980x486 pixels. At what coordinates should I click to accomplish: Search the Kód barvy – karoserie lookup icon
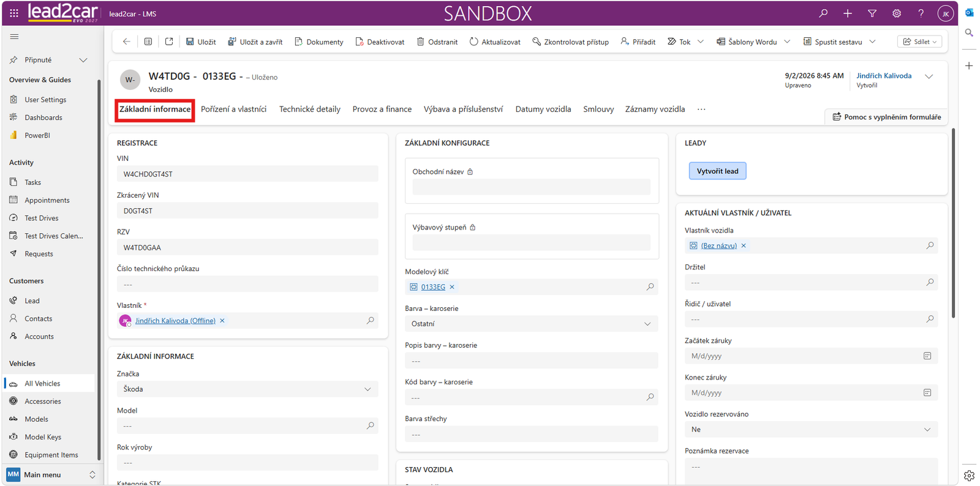pos(650,397)
